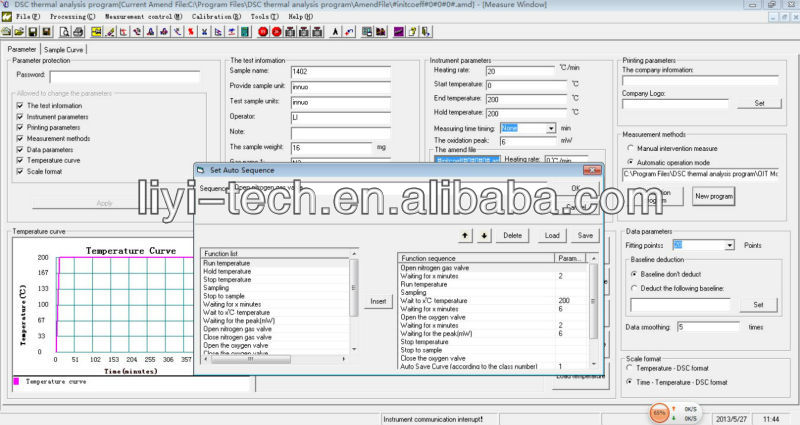Click the first floppy disk save icon
Viewport: 800px width, 425px height.
pyautogui.click(x=33, y=32)
